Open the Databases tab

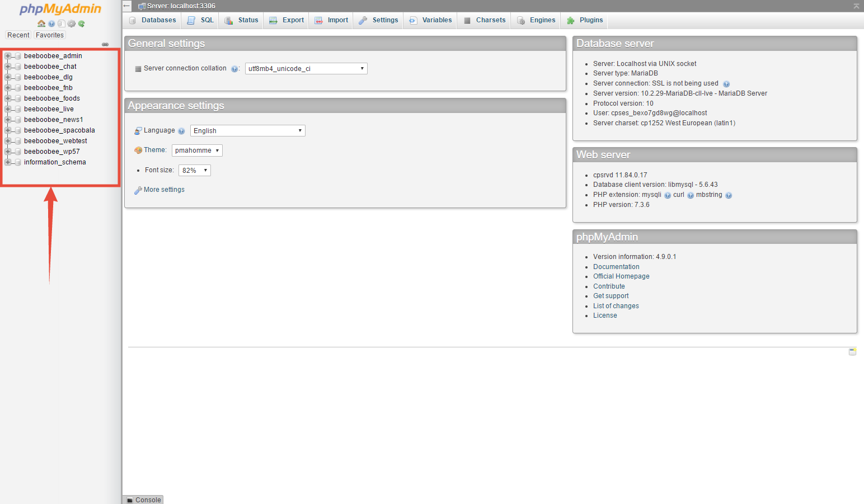click(152, 20)
